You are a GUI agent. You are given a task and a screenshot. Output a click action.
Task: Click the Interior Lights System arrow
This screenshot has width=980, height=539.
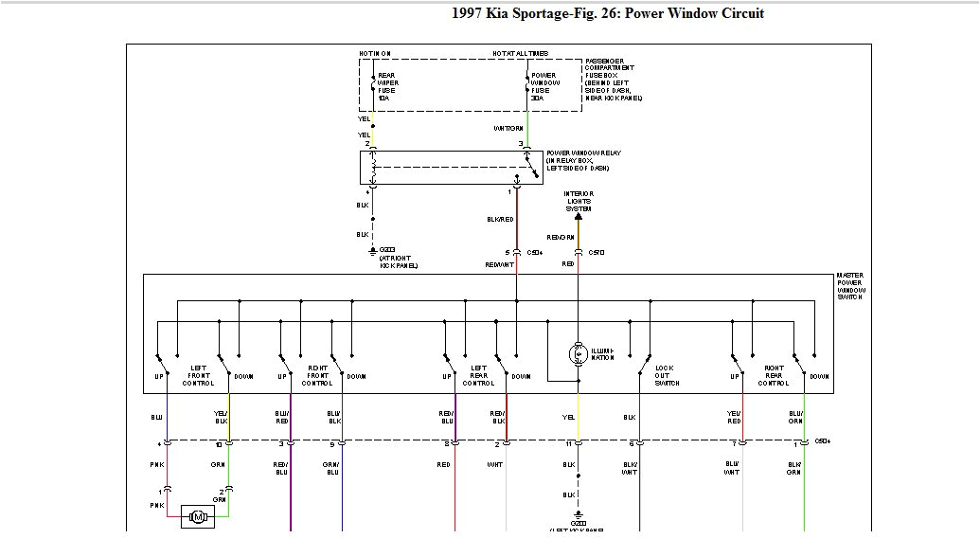pos(579,215)
